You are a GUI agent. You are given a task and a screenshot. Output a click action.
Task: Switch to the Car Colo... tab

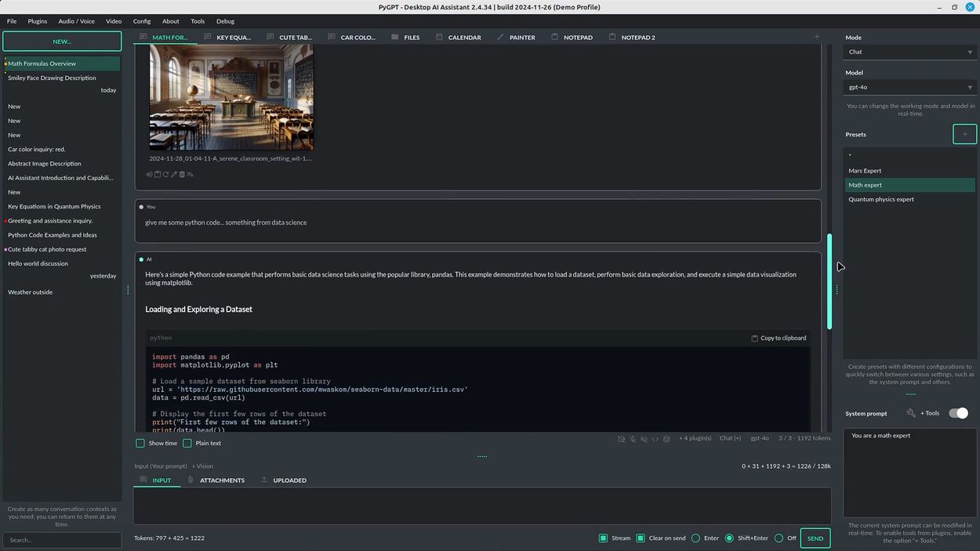tap(351, 37)
